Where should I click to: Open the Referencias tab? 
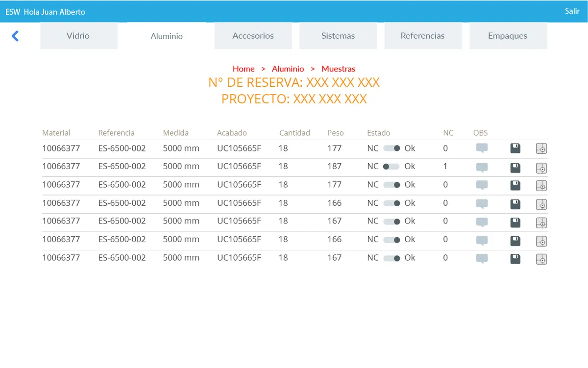(x=423, y=36)
